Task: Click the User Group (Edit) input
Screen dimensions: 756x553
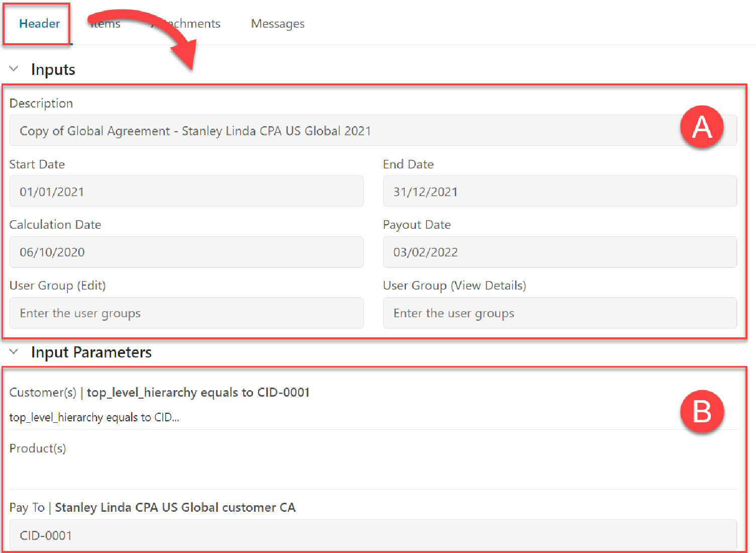Action: pos(186,313)
